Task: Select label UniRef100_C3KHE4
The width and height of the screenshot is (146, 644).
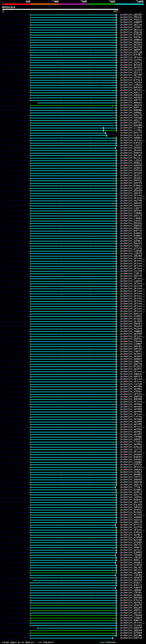Action: click(x=131, y=218)
